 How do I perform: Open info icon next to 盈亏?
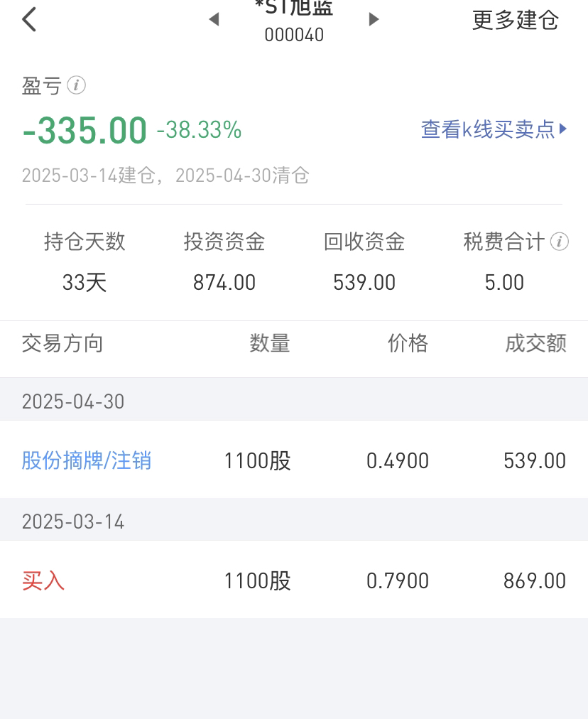point(77,85)
